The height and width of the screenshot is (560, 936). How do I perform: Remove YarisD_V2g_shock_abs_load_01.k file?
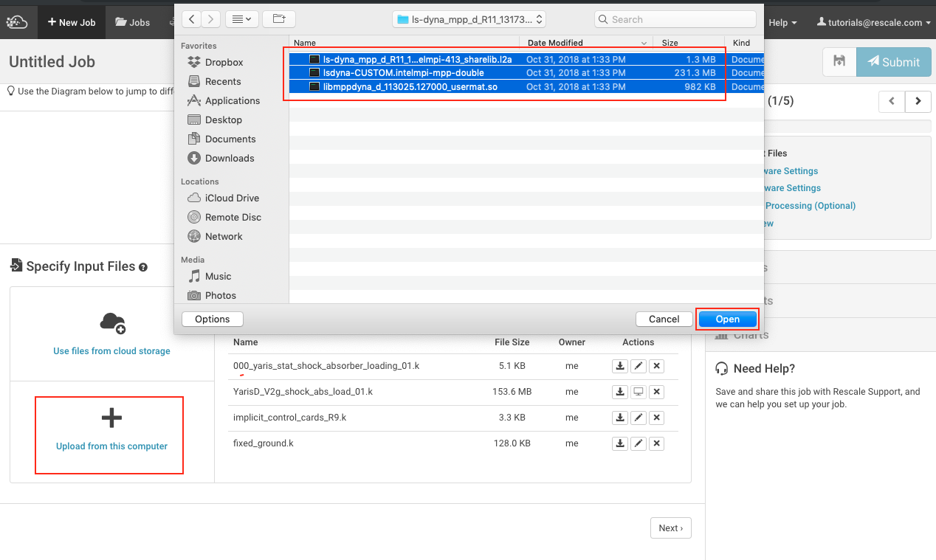[x=656, y=392]
